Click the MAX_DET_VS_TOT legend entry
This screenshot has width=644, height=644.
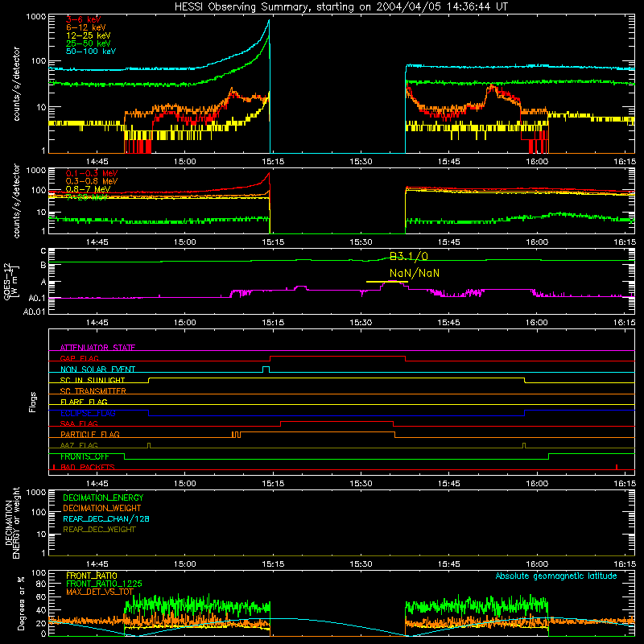[x=100, y=592]
